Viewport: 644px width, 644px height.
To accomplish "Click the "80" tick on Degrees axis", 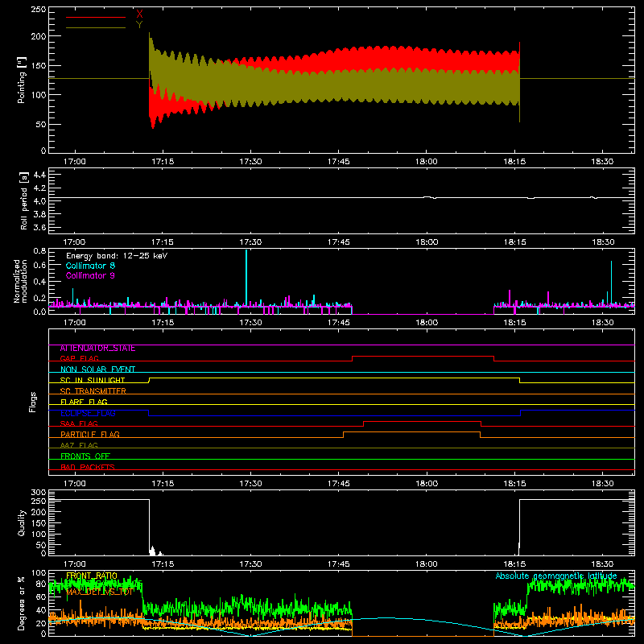I will click(41, 584).
